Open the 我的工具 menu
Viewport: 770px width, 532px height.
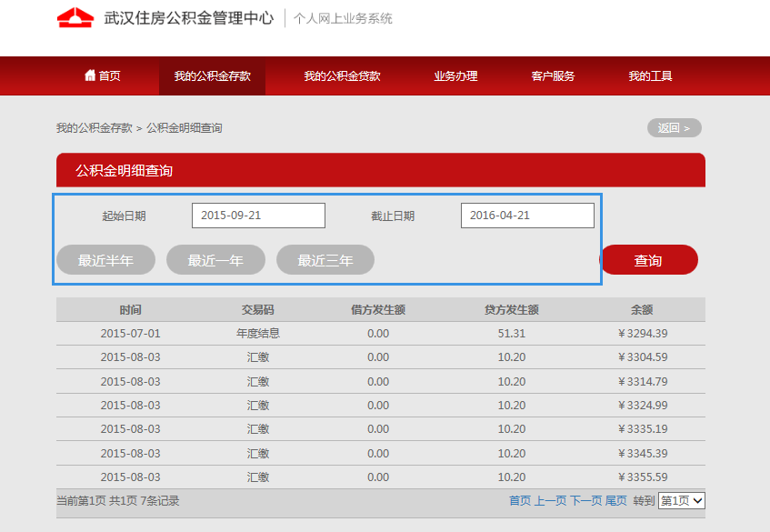pos(650,76)
